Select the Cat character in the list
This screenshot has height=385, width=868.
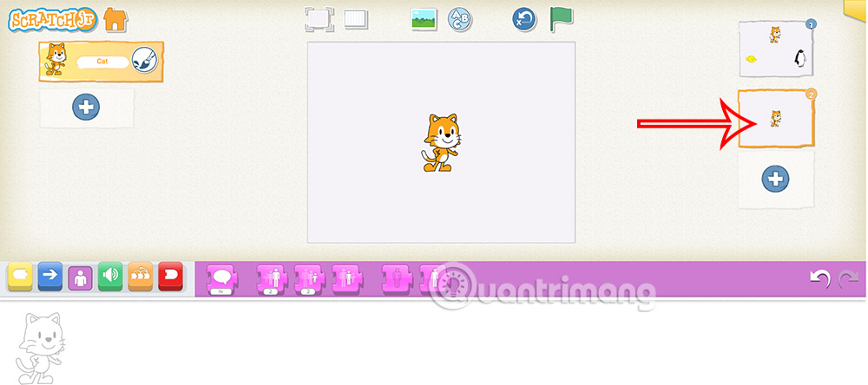102,62
